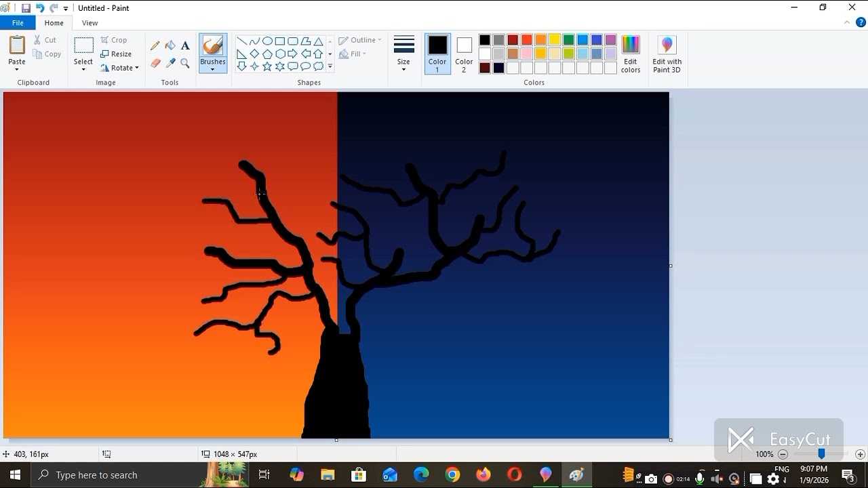Expand the Rotate dropdown menu
Screen dimensions: 868x488
[x=136, y=68]
